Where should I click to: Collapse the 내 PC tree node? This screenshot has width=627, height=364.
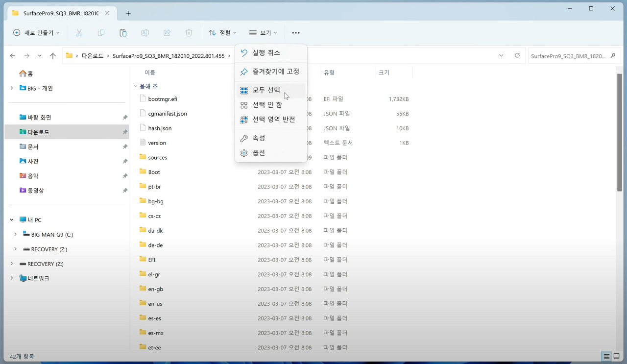pos(12,220)
